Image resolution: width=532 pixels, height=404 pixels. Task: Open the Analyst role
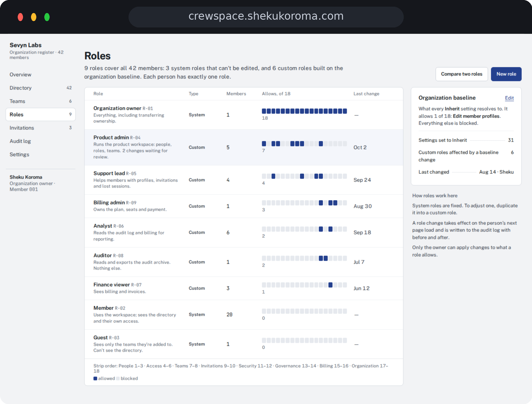pos(244,233)
